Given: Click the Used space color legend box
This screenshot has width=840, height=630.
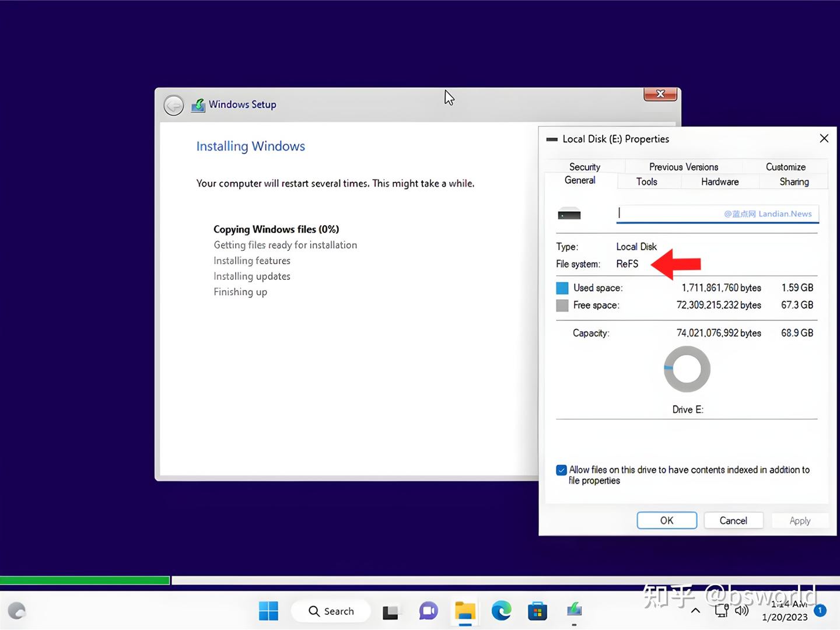Looking at the screenshot, I should click(x=562, y=288).
